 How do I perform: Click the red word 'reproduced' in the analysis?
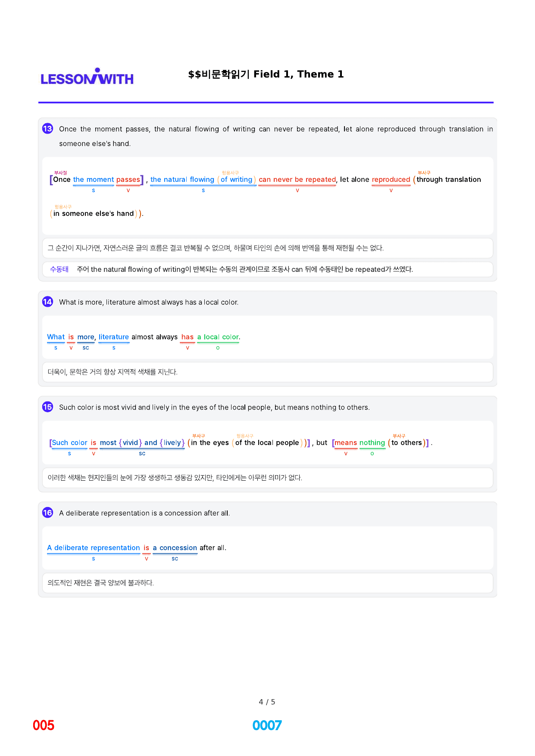click(391, 180)
